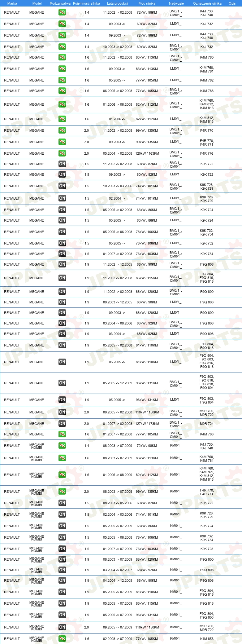Click the date range 05.2005 -> 12.2009
Viewport: 242px width, 644px height.
pyautogui.click(x=118, y=383)
